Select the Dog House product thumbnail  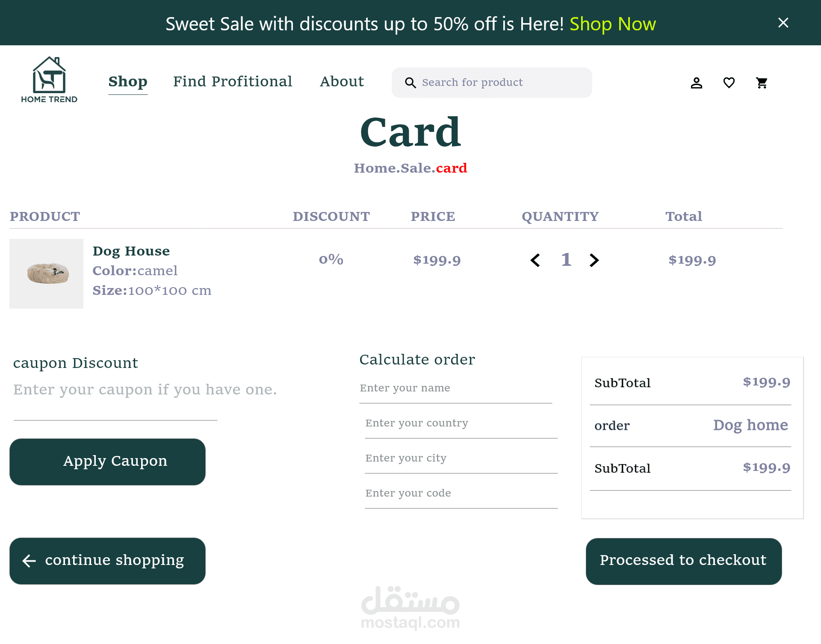click(x=47, y=273)
